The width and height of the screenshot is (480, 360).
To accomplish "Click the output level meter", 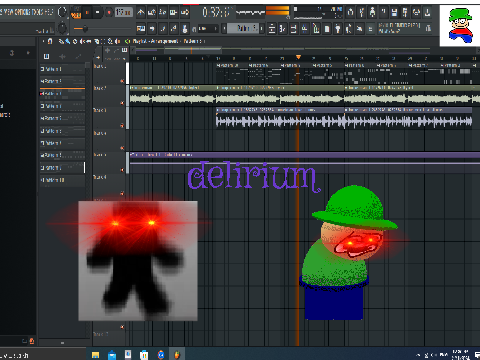I will click(x=278, y=12).
